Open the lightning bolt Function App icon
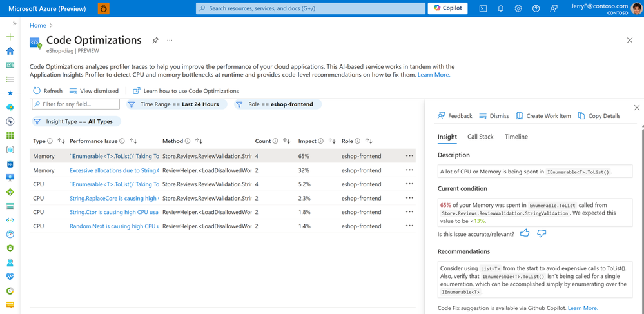This screenshot has height=314, width=644. [10, 121]
